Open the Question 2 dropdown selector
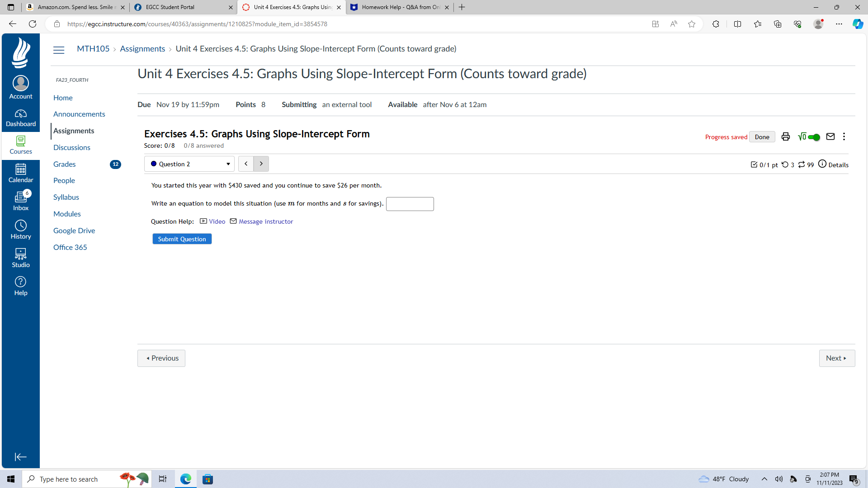The image size is (868, 488). click(x=189, y=164)
